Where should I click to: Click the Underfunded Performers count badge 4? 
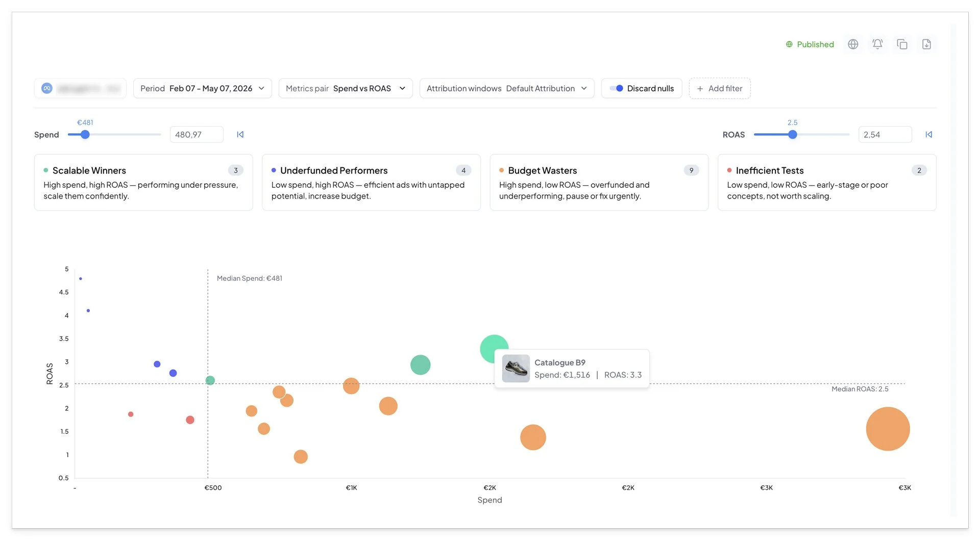click(x=463, y=170)
